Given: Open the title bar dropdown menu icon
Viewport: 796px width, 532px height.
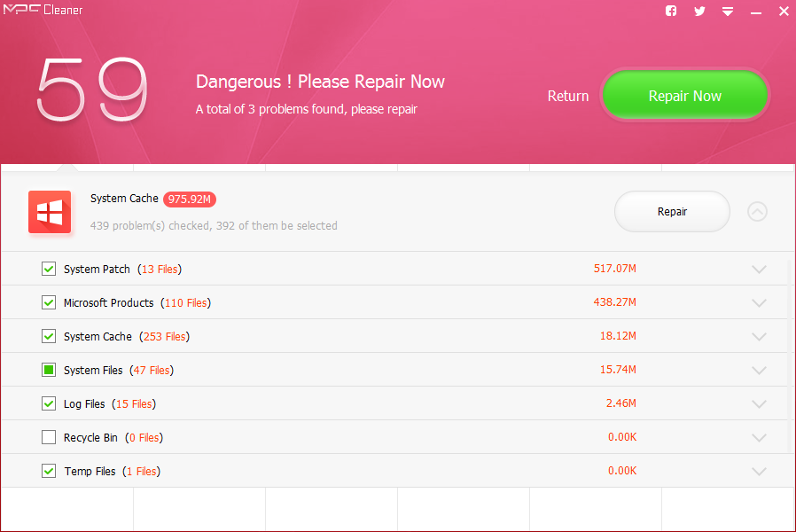Looking at the screenshot, I should (x=728, y=12).
